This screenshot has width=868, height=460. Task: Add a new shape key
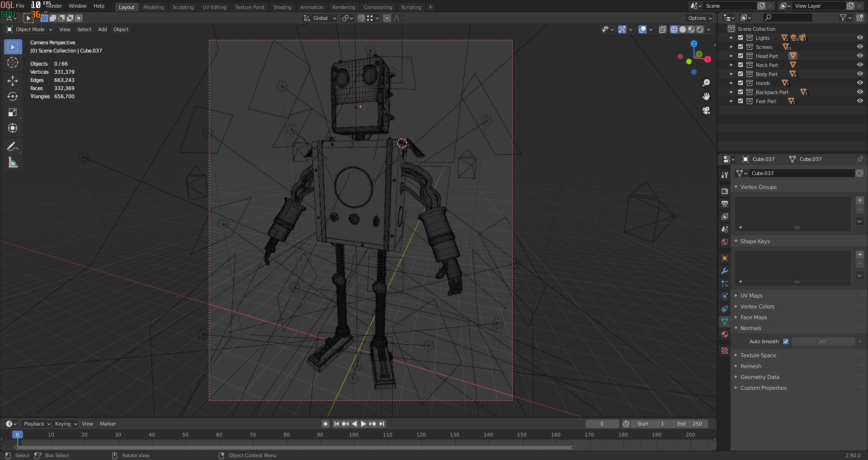[860, 255]
